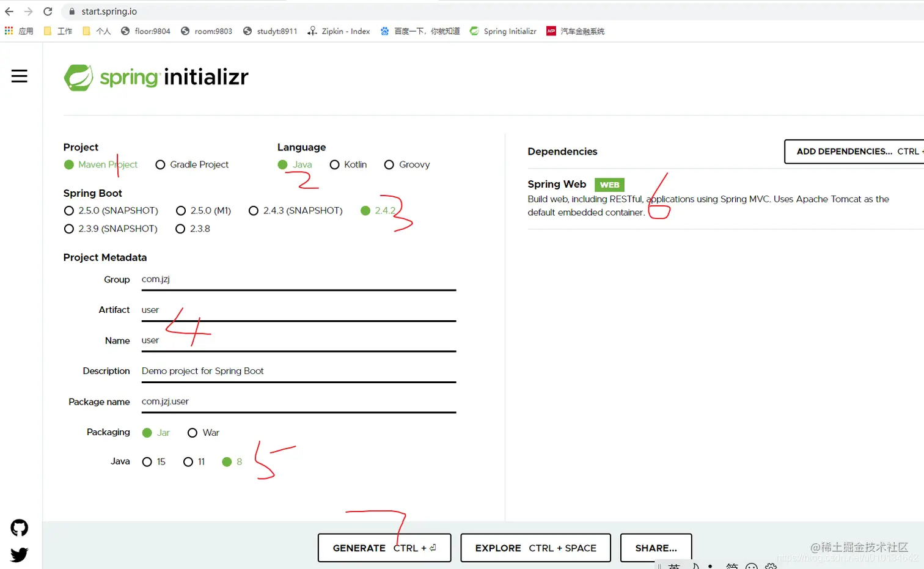Image resolution: width=924 pixels, height=569 pixels.
Task: Click the GENERATE button
Action: (384, 548)
